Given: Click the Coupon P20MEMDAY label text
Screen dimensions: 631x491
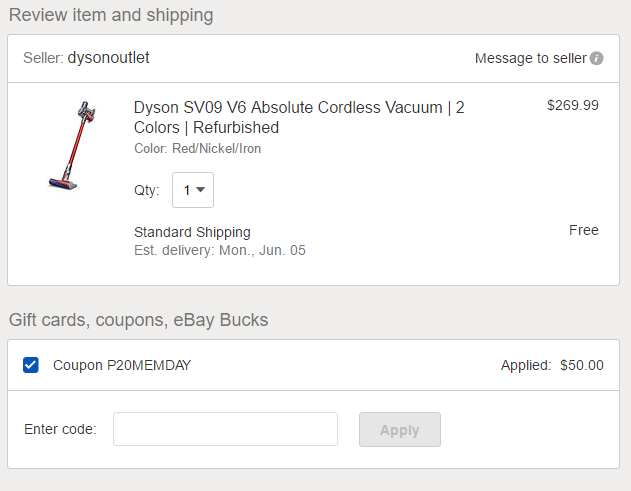Looking at the screenshot, I should [121, 365].
